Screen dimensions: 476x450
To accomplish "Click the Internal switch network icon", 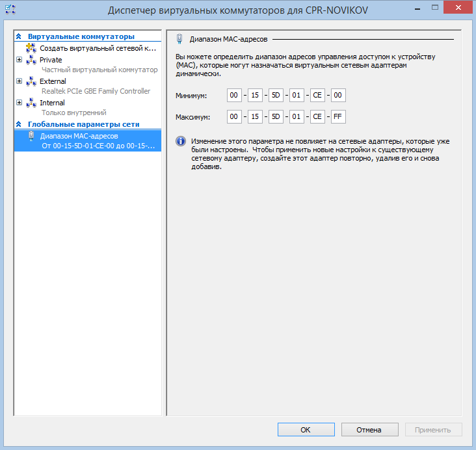I will (x=31, y=103).
